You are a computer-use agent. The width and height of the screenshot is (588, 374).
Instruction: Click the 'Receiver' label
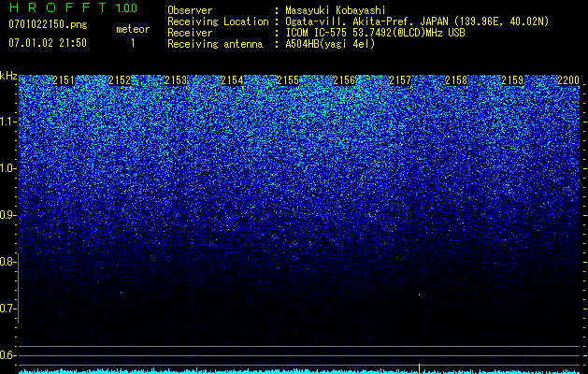190,33
